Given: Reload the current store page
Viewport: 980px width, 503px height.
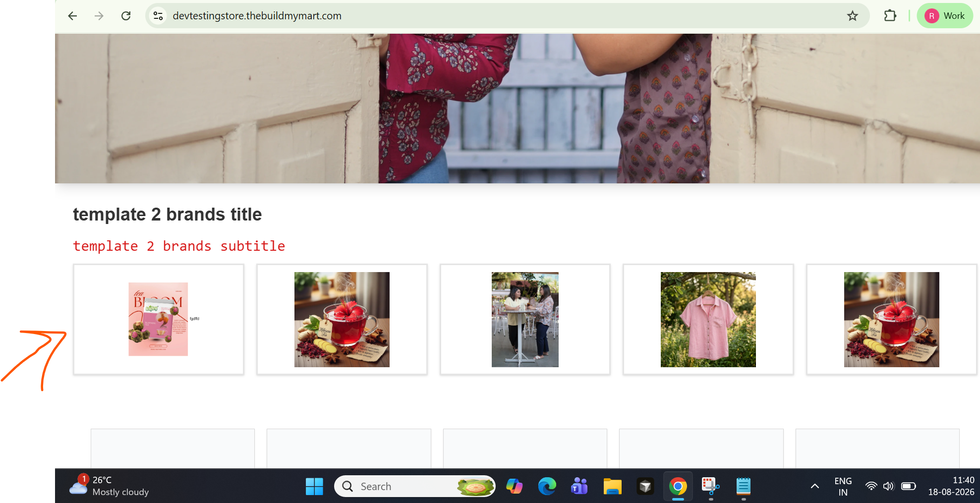Looking at the screenshot, I should [x=126, y=16].
